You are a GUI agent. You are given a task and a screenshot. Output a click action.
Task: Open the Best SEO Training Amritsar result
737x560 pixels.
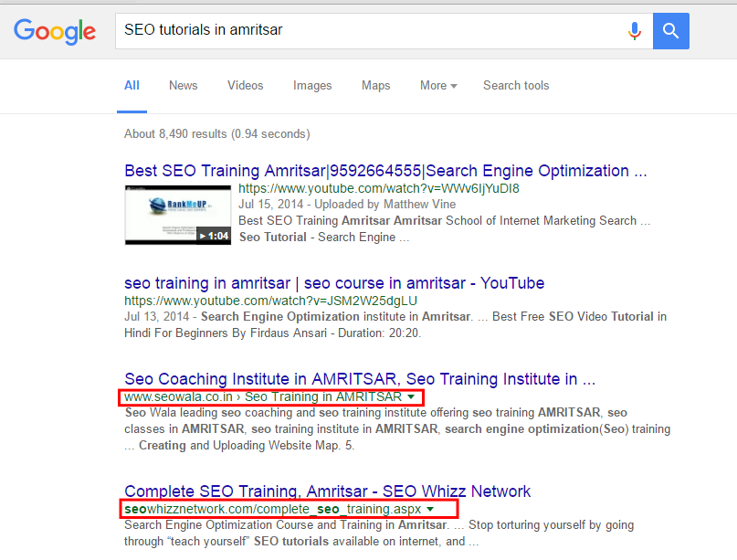[385, 171]
